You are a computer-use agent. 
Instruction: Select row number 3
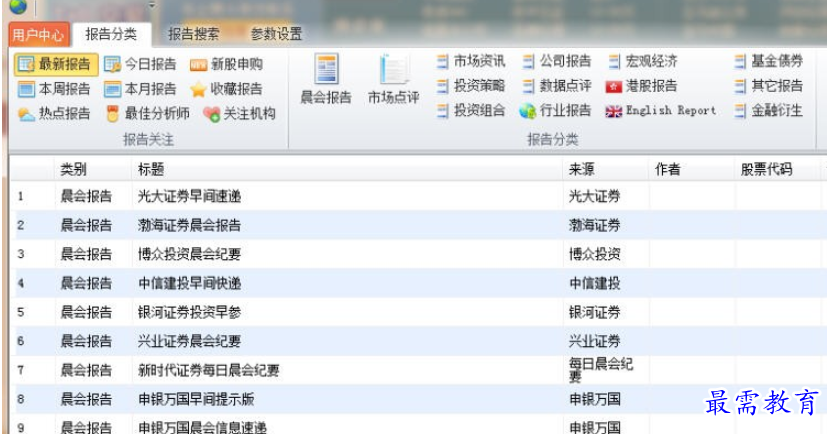point(21,254)
